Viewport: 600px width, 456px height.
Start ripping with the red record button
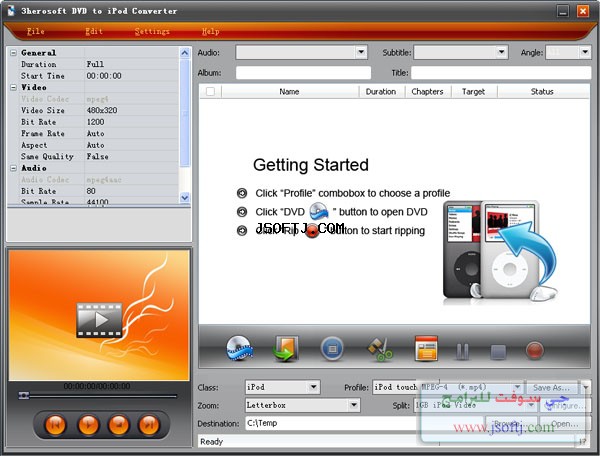click(x=535, y=351)
